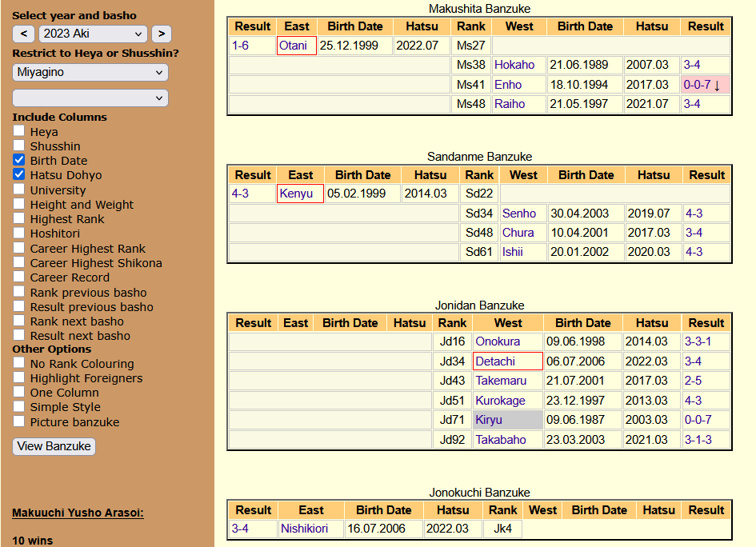This screenshot has height=547, width=756.
Task: Open Kenyu's 4-3 result link
Action: pos(240,194)
